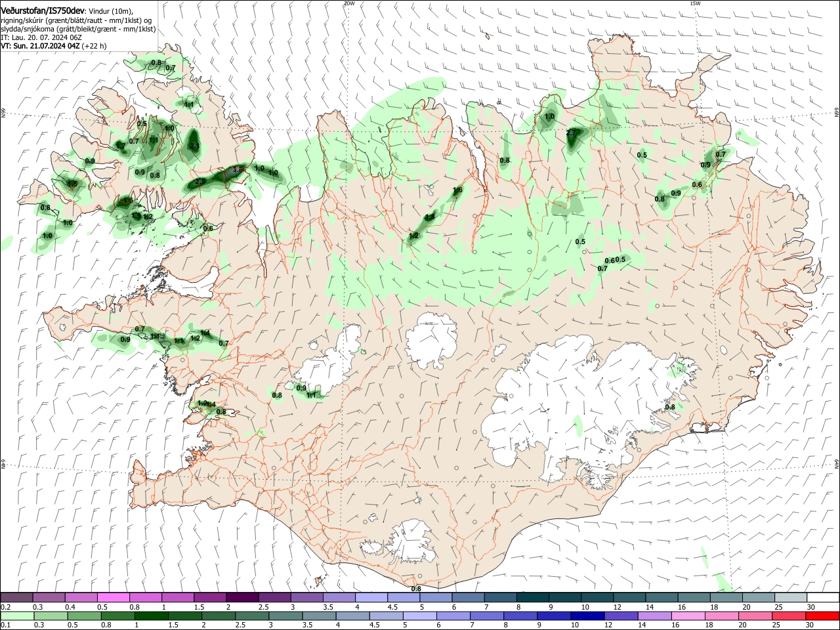Click the 15W longitude label

696,3
